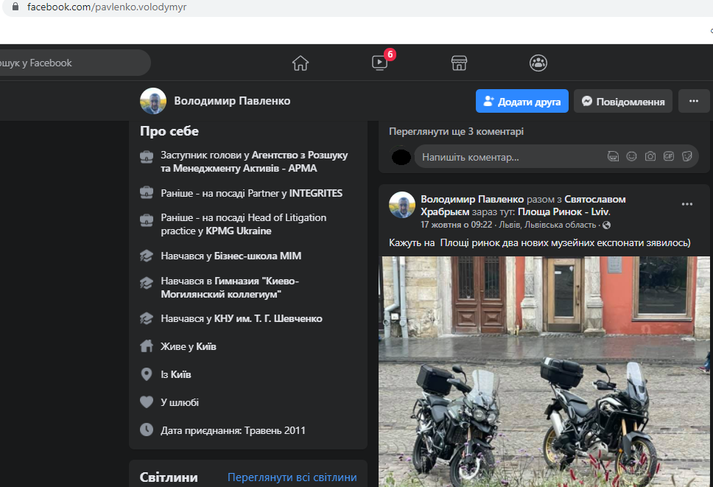Go to the Facebook Home feed icon

pos(300,63)
